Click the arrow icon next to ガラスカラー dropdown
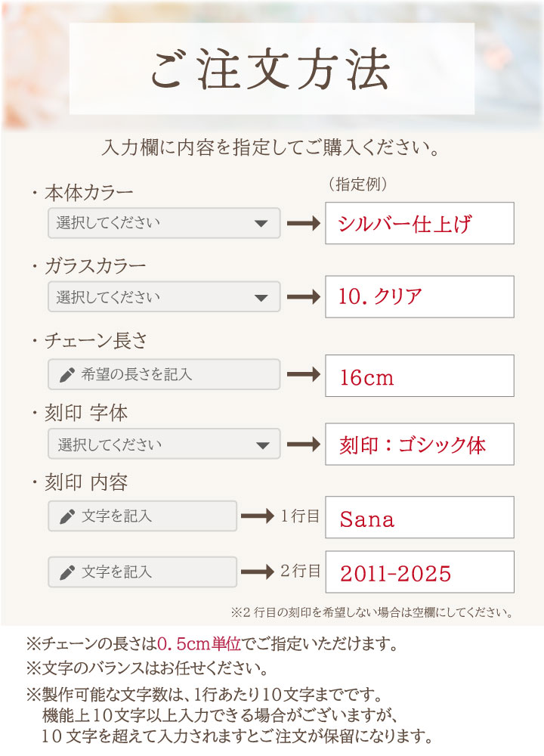Image resolution: width=544 pixels, height=756 pixels. point(304,296)
